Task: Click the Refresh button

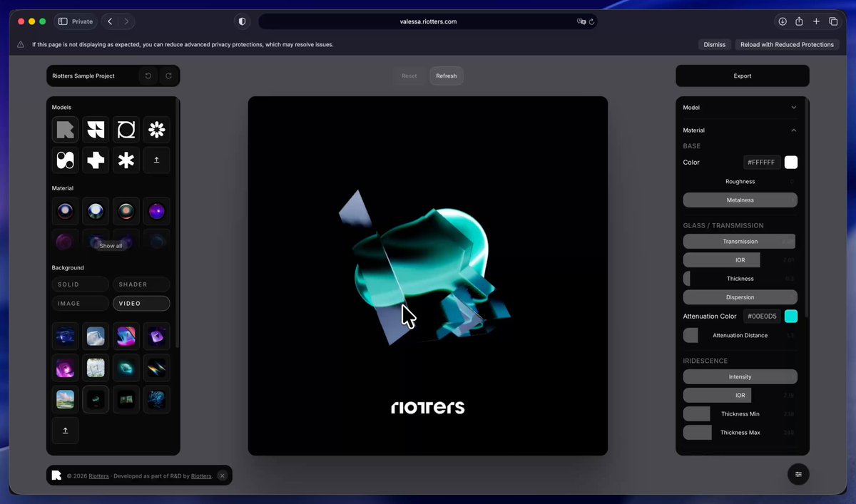Action: tap(447, 76)
